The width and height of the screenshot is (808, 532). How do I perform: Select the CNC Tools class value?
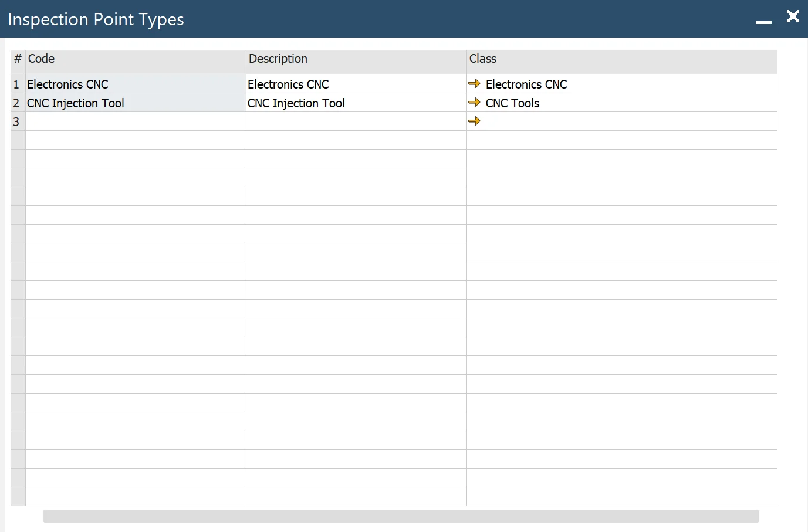coord(512,103)
